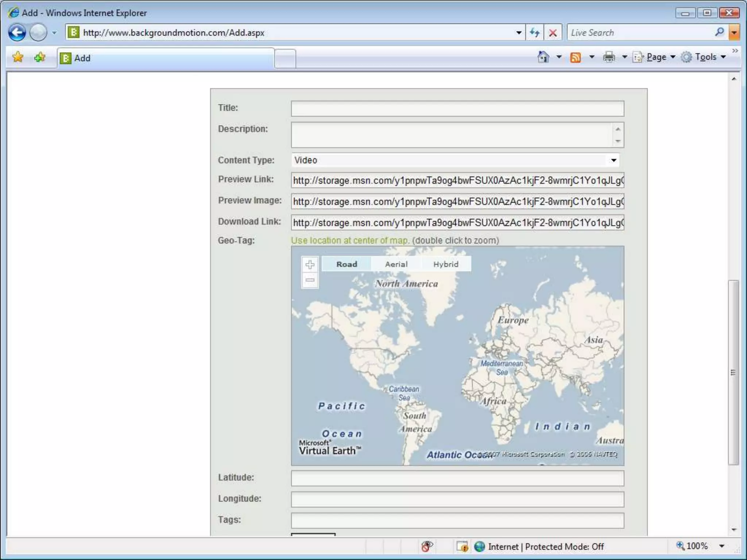The height and width of the screenshot is (560, 747).
Task: Click the Live Search input box
Action: (x=640, y=33)
